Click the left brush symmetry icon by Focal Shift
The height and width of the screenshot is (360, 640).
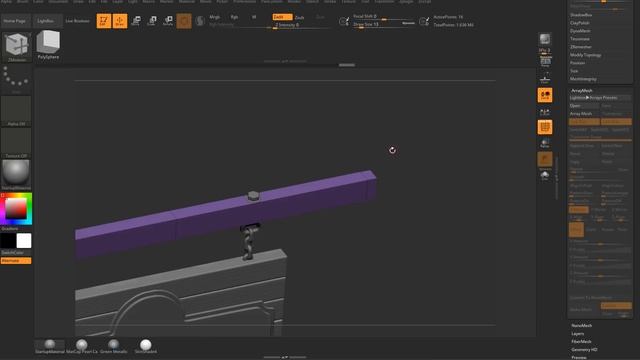point(344,21)
